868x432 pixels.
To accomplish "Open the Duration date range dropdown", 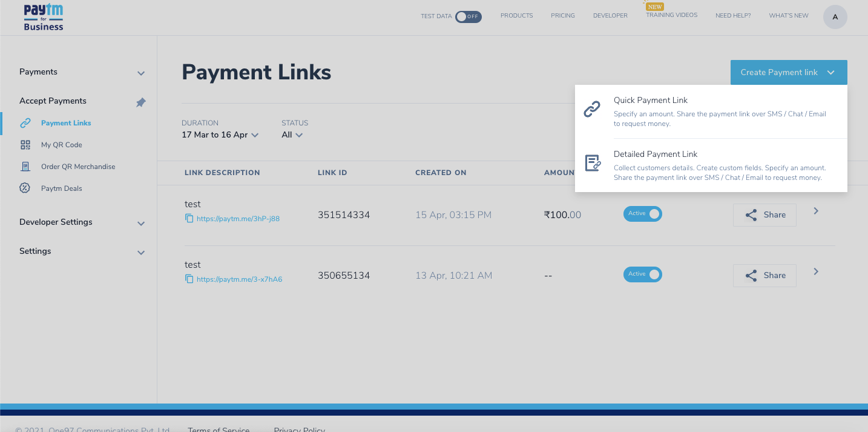I will [x=220, y=135].
